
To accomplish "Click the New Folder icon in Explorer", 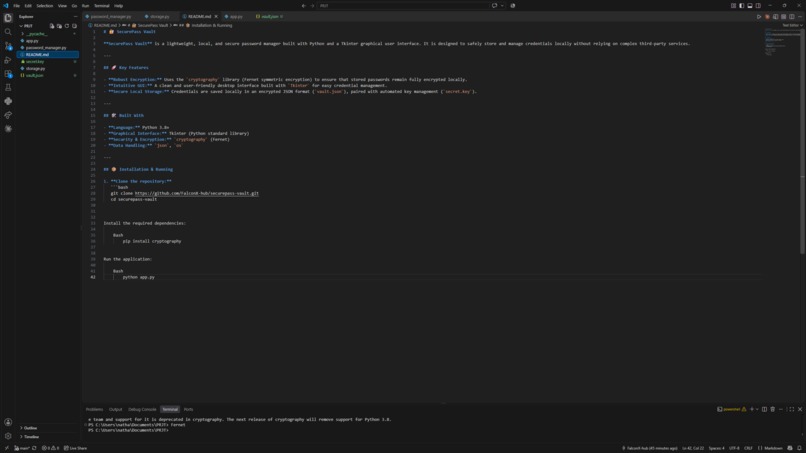I will [x=59, y=26].
